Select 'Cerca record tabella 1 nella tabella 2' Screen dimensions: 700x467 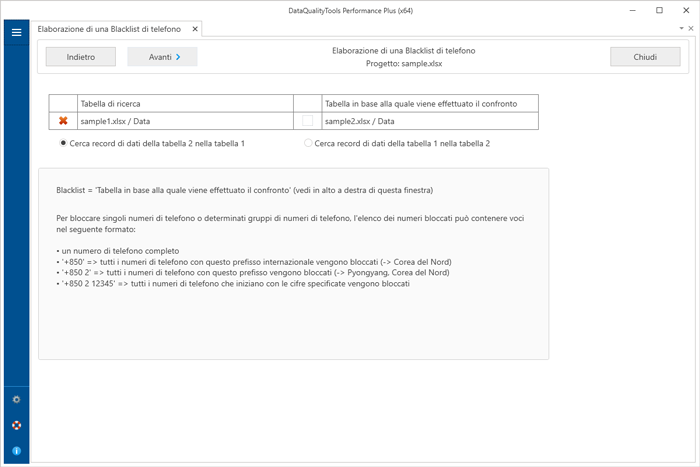pos(308,143)
